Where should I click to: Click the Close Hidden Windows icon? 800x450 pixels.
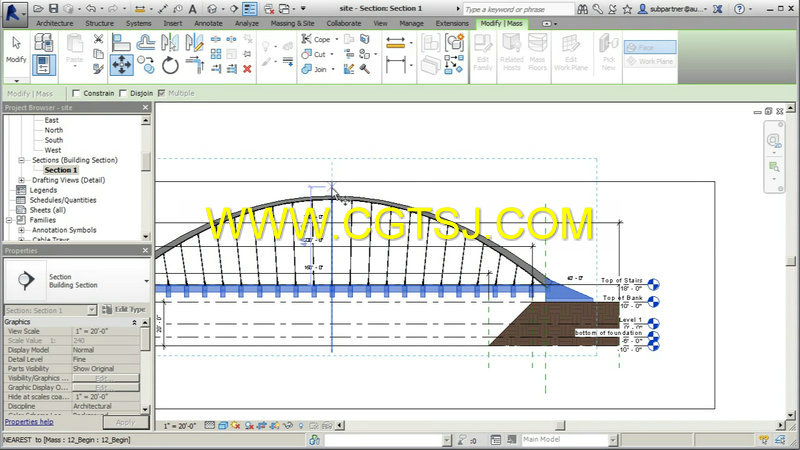(269, 9)
